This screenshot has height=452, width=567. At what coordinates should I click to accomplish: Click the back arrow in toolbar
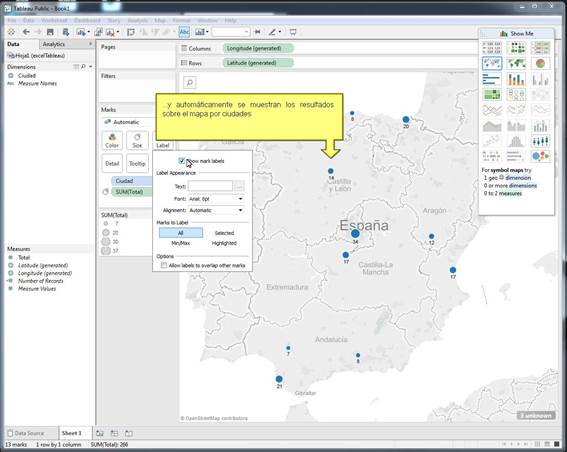point(26,32)
